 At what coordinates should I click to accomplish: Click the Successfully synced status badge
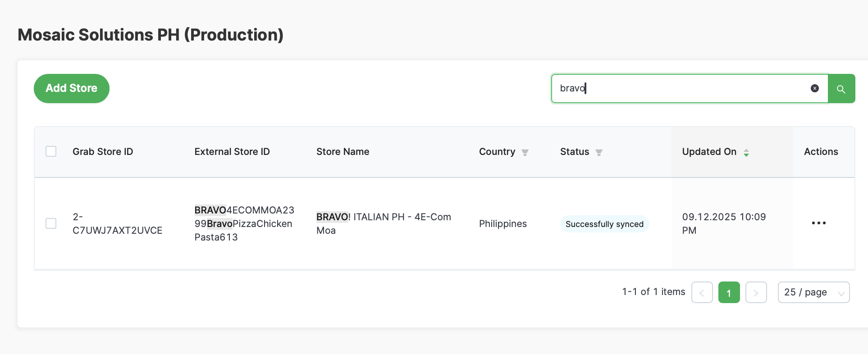click(604, 224)
